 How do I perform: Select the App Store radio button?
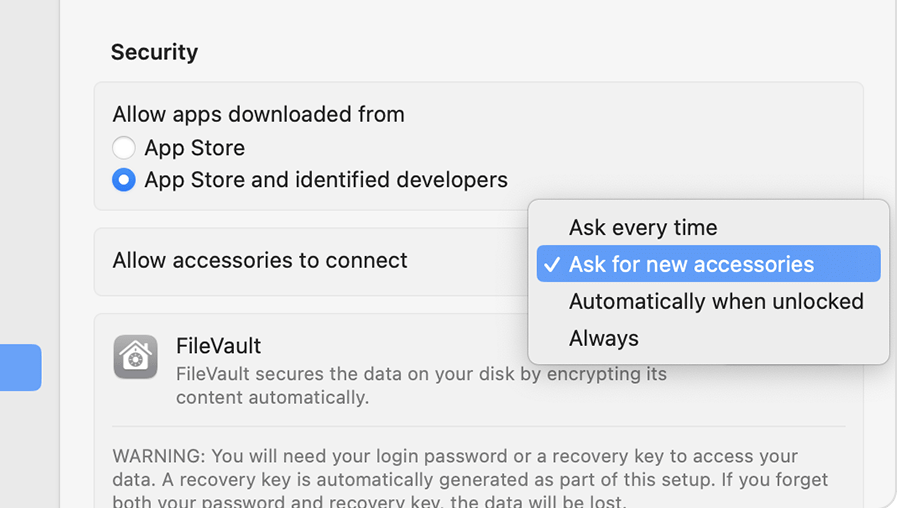click(124, 148)
